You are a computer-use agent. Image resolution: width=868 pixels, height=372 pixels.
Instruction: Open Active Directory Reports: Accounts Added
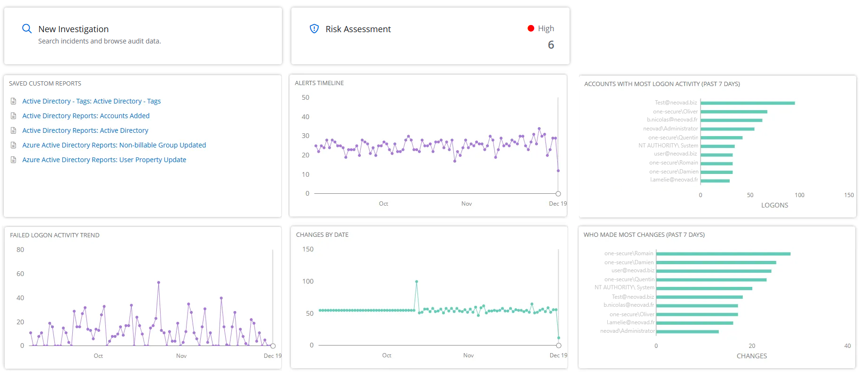85,116
